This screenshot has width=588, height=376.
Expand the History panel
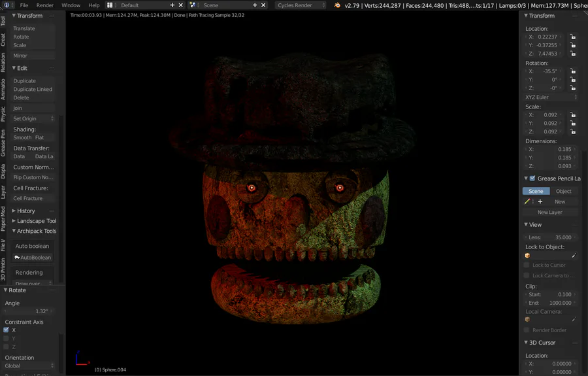(14, 211)
